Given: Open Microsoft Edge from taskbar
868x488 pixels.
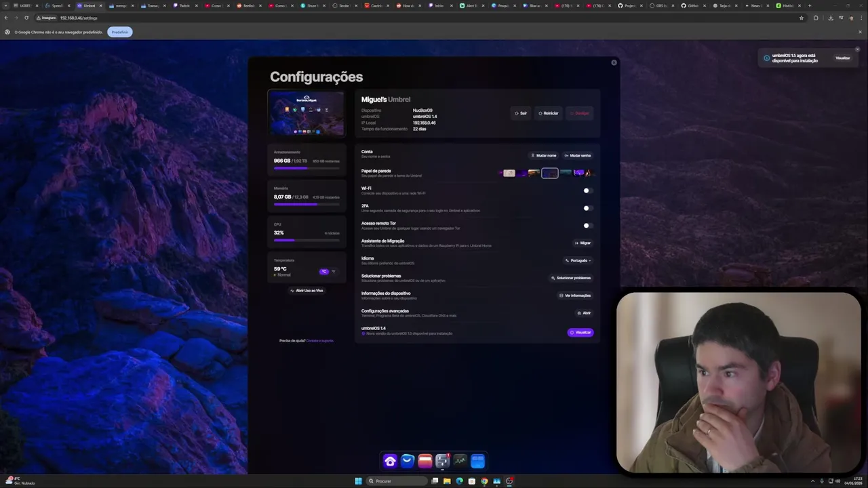Looking at the screenshot, I should (x=459, y=481).
